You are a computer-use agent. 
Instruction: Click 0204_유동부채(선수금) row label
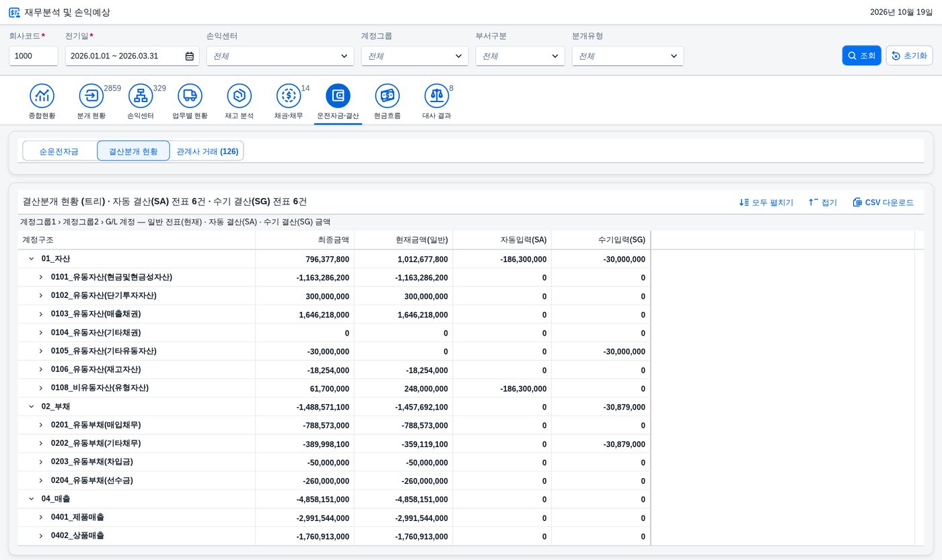coord(92,481)
